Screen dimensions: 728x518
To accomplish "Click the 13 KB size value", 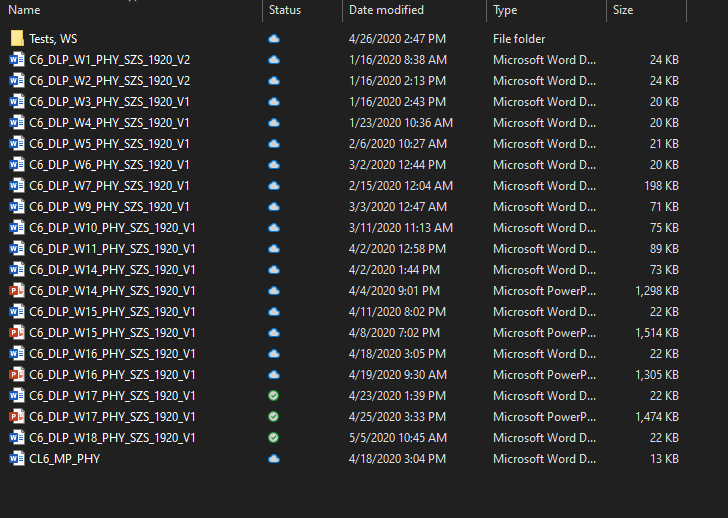I will point(664,459).
